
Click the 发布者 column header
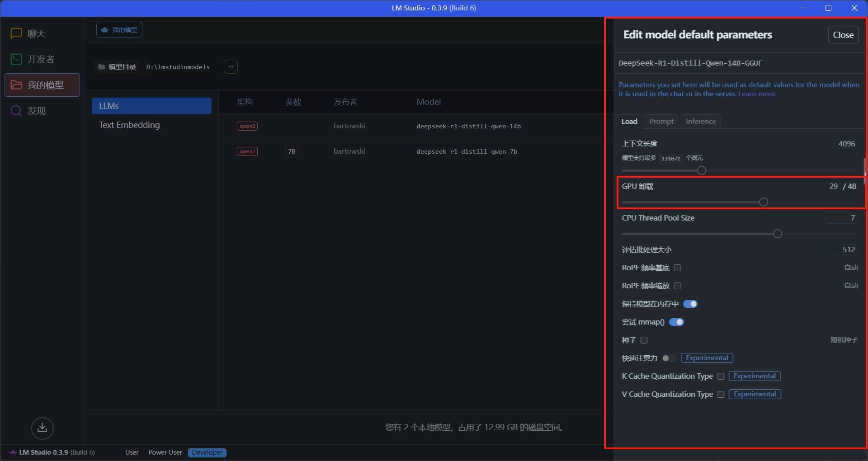[x=345, y=102]
